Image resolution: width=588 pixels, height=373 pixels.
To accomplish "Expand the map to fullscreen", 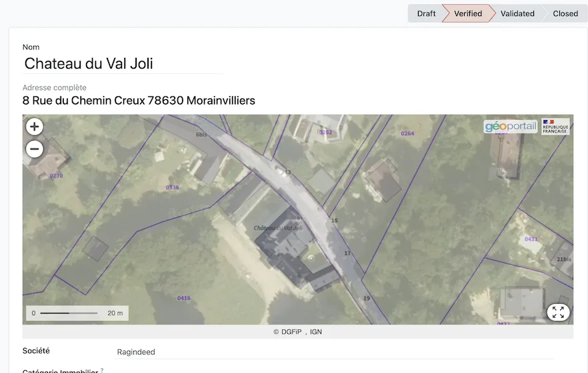I will point(558,312).
